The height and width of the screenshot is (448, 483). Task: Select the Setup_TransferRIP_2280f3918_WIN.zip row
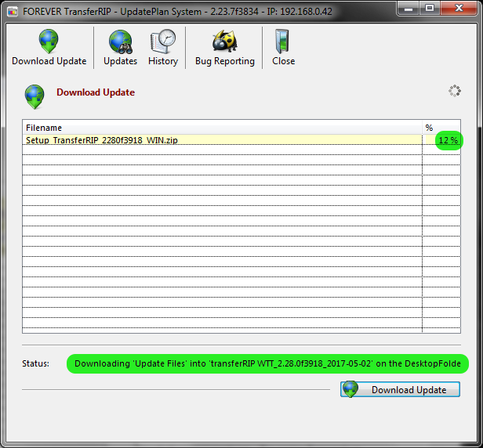[x=241, y=140]
